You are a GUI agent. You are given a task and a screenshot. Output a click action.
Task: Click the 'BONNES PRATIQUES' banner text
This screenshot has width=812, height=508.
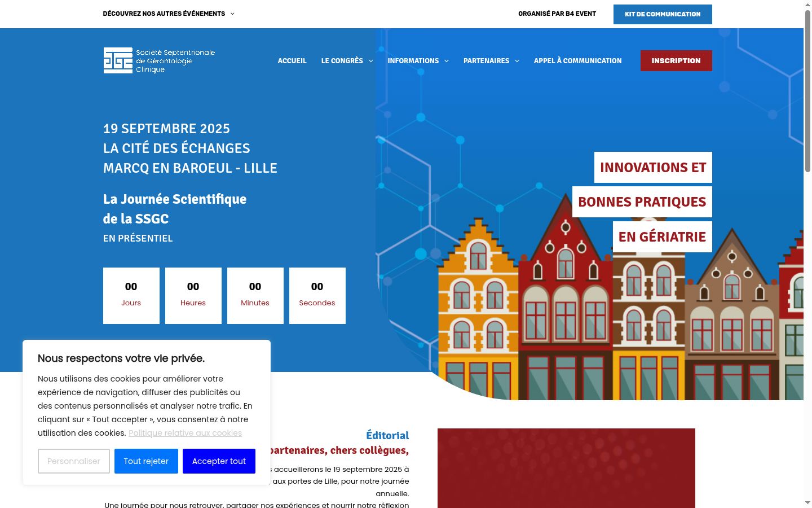pos(642,202)
